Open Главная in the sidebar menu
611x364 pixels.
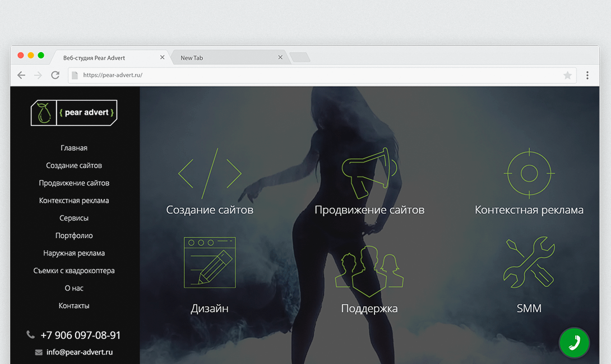(x=74, y=148)
